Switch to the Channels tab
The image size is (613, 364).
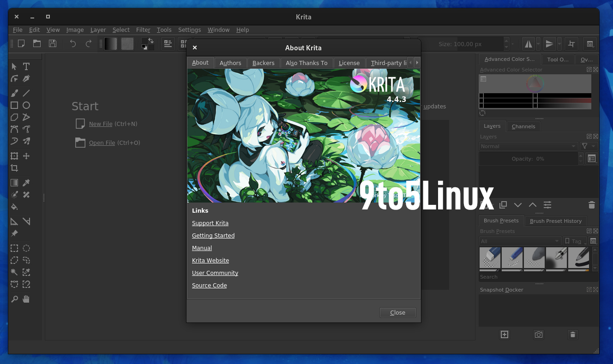(523, 126)
